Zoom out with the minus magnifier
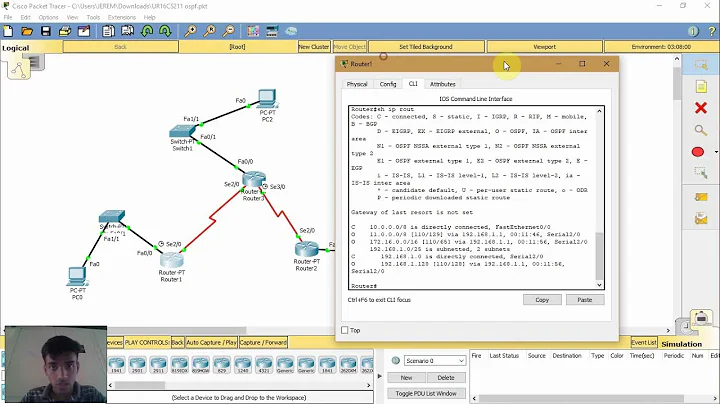The image size is (720, 404). click(228, 31)
